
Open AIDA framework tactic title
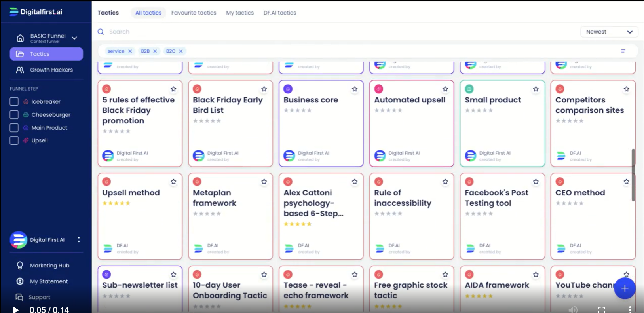[x=497, y=285]
